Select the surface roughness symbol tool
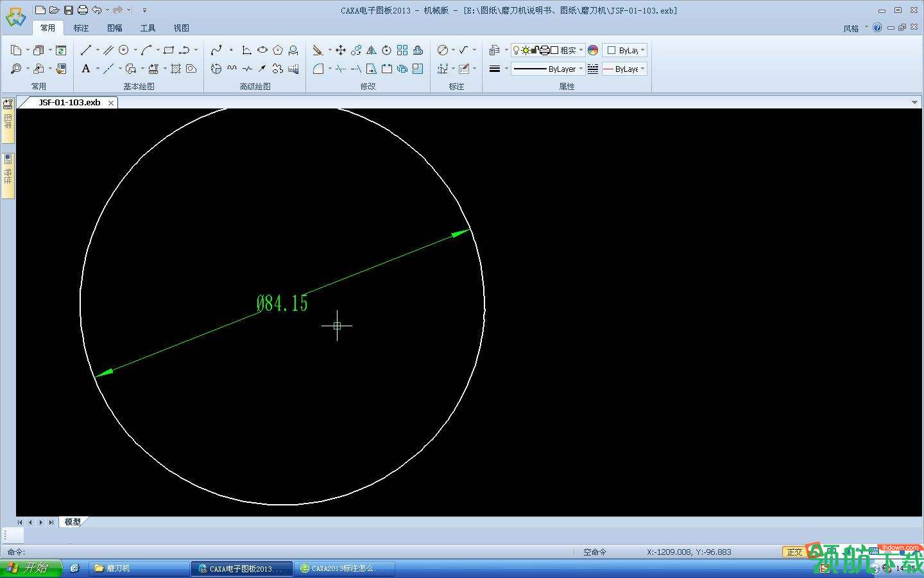 (x=464, y=49)
